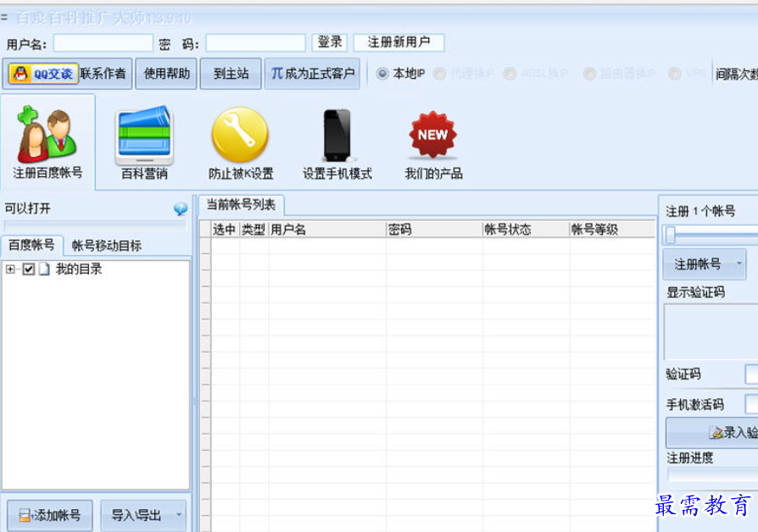
Task: Sort by 用户名 column header
Action: 326,230
